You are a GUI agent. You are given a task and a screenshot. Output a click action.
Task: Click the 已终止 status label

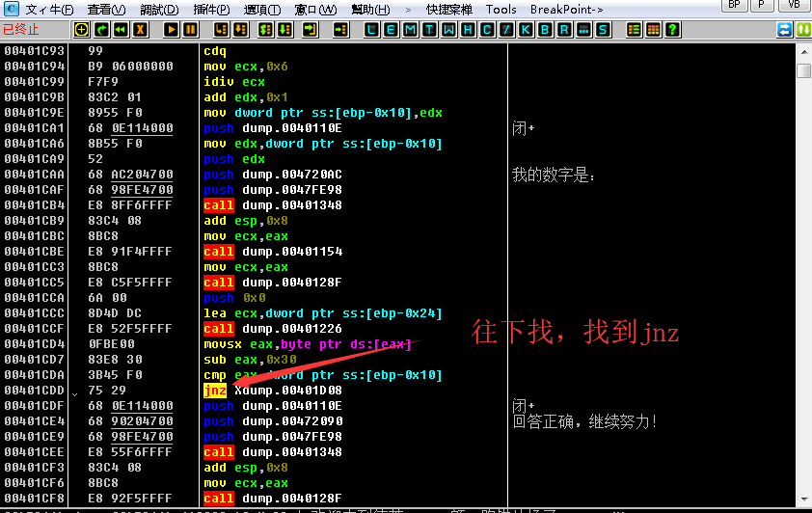click(x=20, y=30)
